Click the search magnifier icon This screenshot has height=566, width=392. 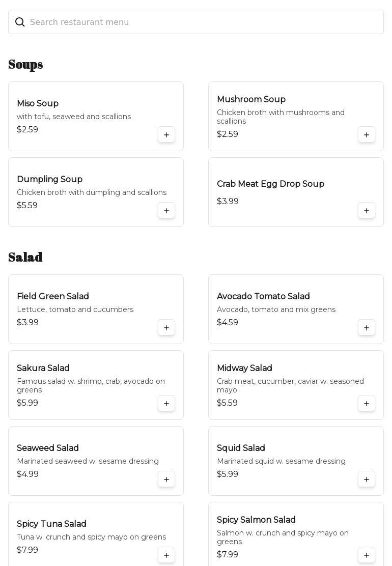(x=20, y=22)
